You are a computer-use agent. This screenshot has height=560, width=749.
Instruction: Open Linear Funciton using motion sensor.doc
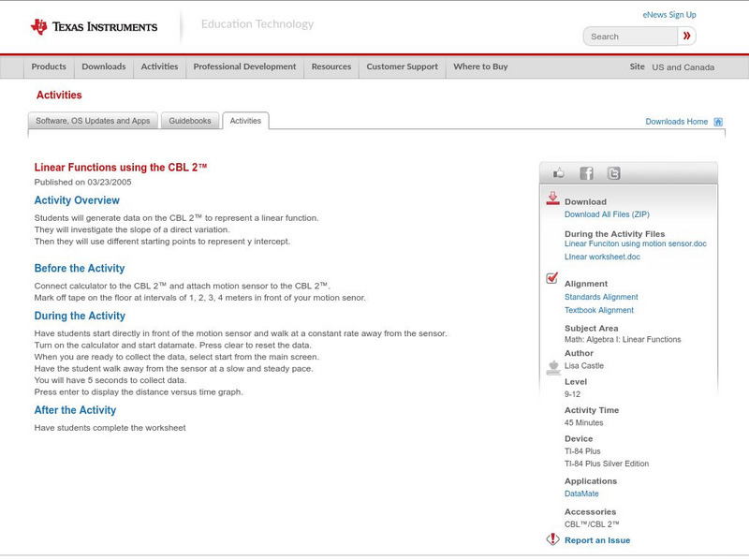(x=636, y=243)
